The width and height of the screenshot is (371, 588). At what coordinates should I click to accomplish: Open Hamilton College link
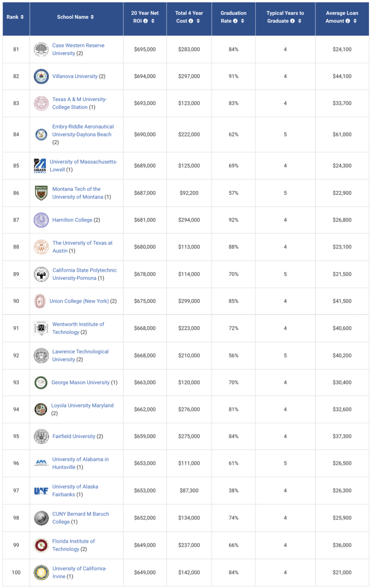(72, 220)
